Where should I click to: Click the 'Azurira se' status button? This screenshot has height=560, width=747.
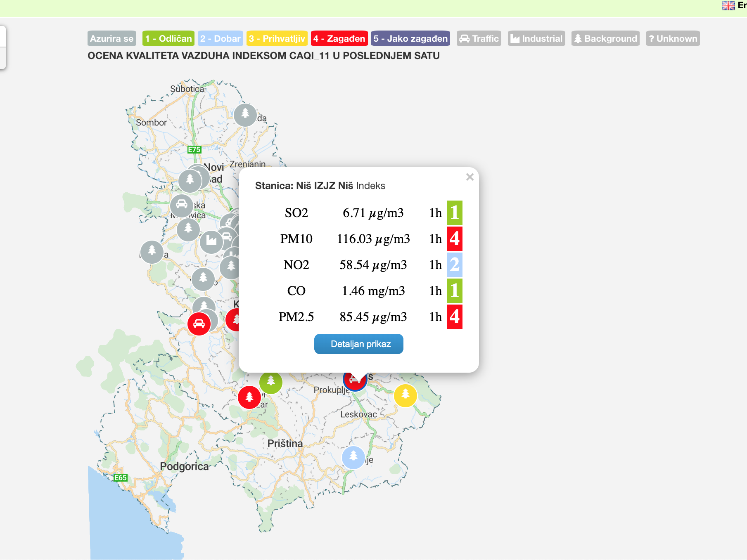coord(111,39)
